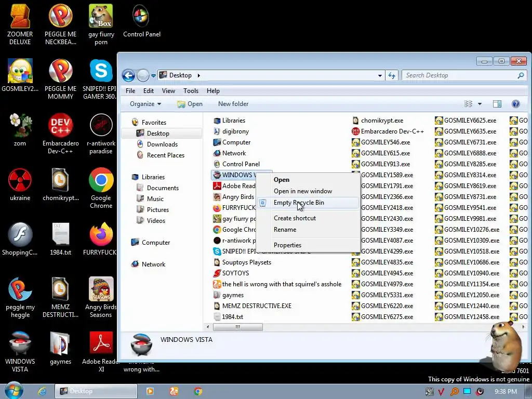Open the view options dropdown arrow
Image resolution: width=532 pixels, height=399 pixels.
480,104
